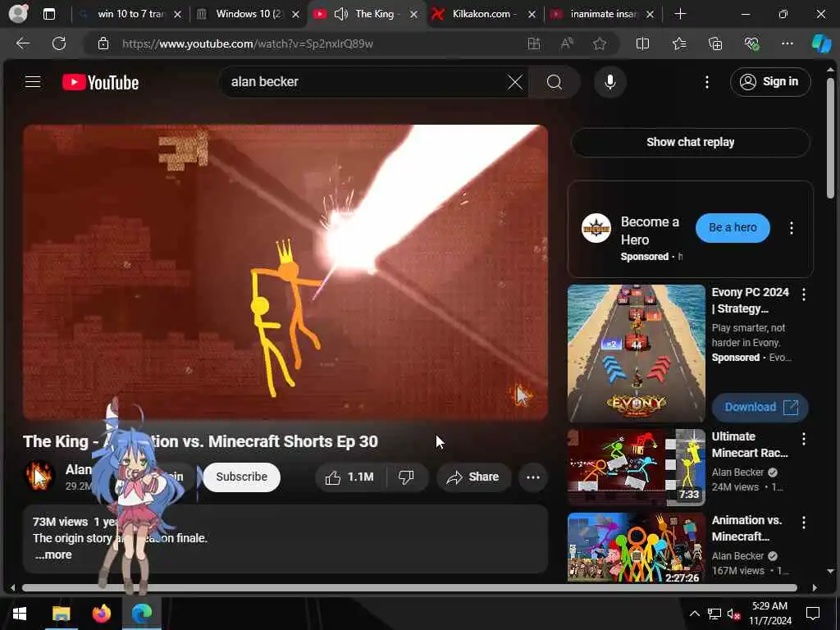The width and height of the screenshot is (840, 630).
Task: Open a new browser tab
Action: coord(680,14)
